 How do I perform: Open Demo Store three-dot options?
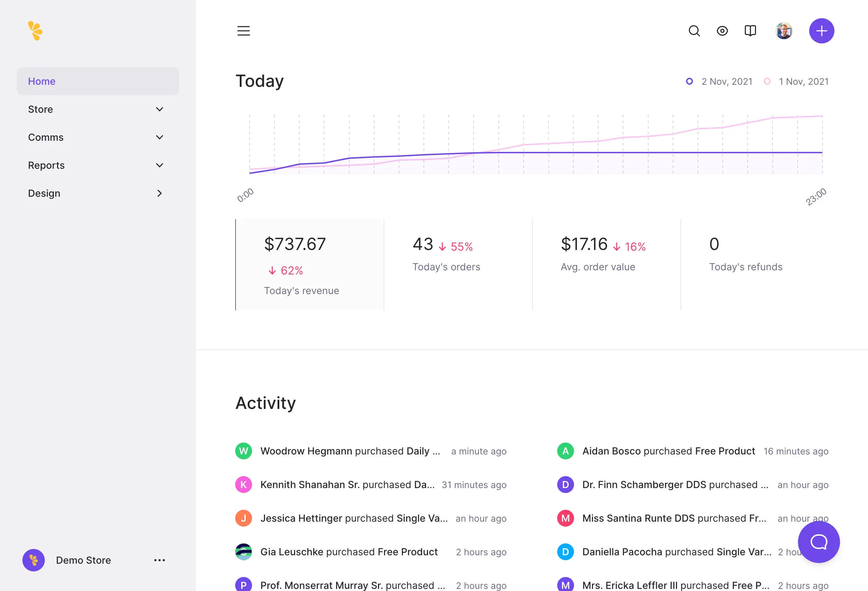tap(160, 560)
